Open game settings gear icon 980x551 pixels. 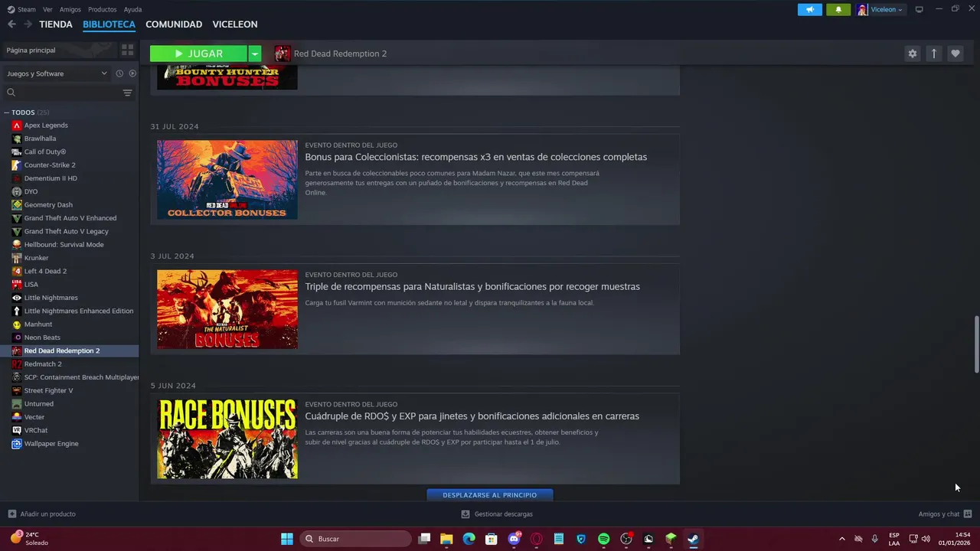[x=912, y=54]
